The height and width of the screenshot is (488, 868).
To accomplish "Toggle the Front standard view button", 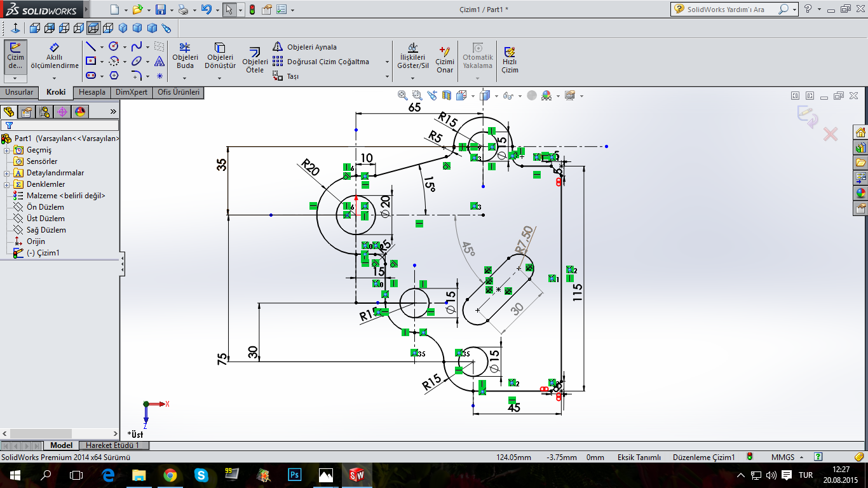I will [x=34, y=28].
